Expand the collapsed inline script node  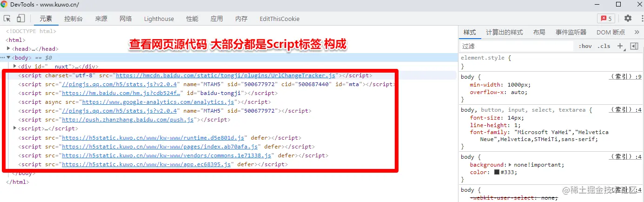[x=15, y=128]
